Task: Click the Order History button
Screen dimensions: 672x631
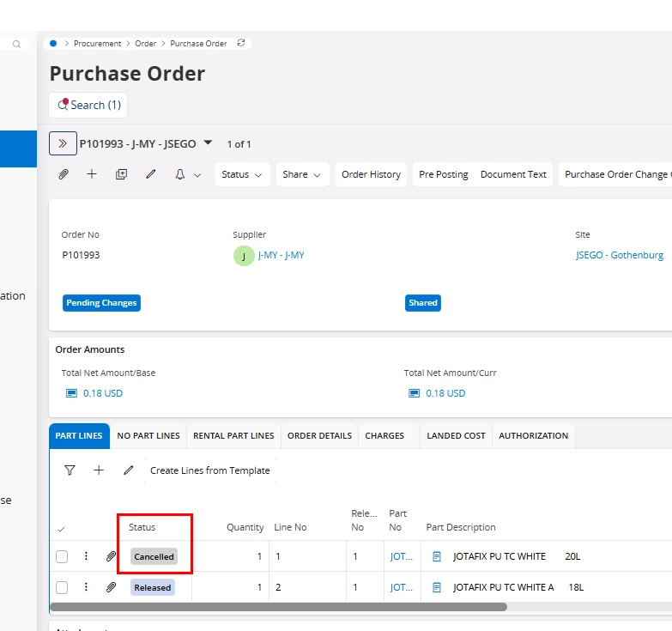Action: [371, 174]
